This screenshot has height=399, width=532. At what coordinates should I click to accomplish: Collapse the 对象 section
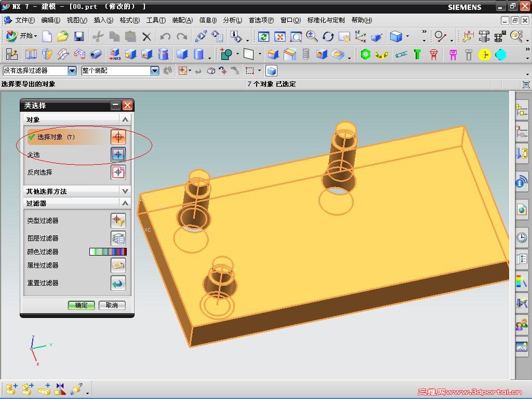[125, 119]
